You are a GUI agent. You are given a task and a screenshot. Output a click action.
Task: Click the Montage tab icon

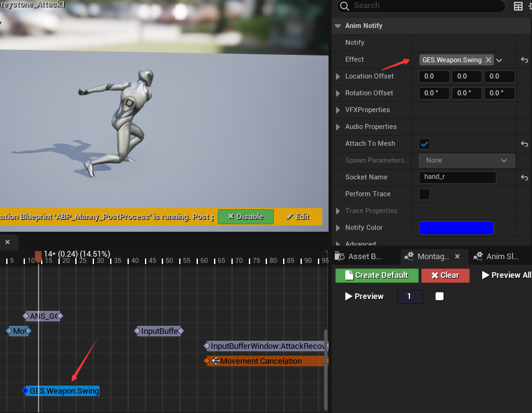409,257
